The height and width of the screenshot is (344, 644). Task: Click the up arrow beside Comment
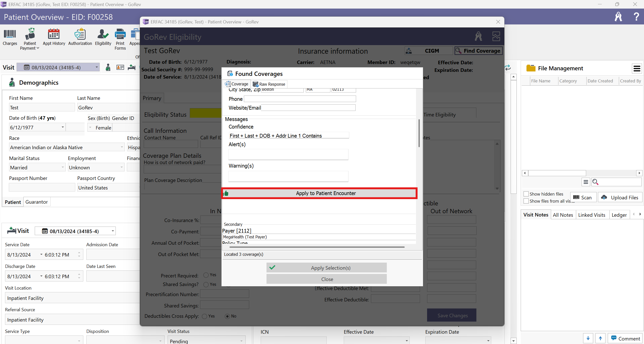tap(600, 338)
